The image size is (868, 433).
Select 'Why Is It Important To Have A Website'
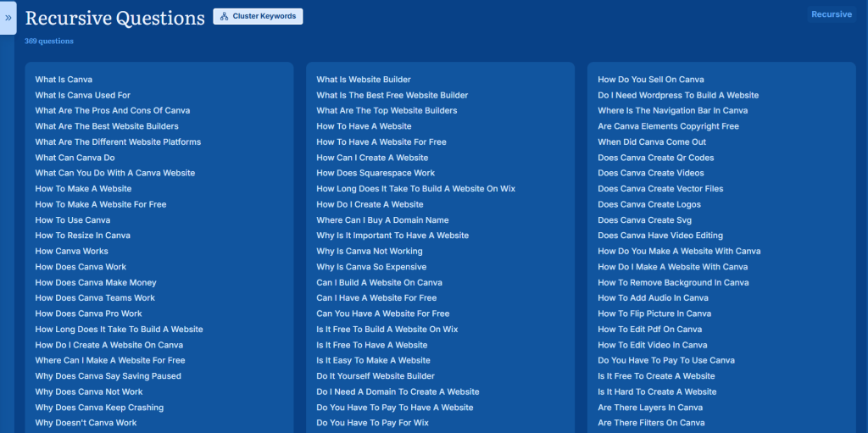[392, 236]
